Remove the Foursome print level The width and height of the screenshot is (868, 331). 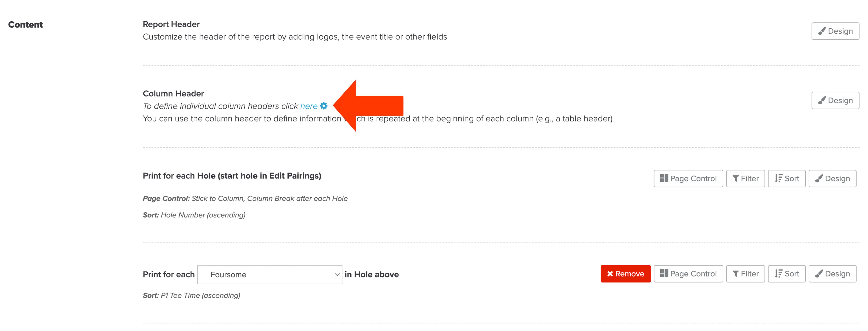tap(625, 274)
